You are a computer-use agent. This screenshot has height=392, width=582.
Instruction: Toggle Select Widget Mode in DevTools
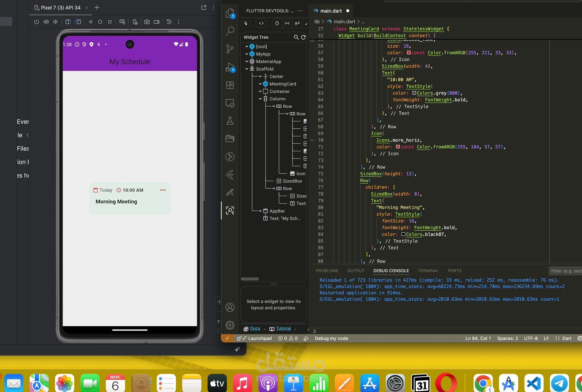pos(246,23)
